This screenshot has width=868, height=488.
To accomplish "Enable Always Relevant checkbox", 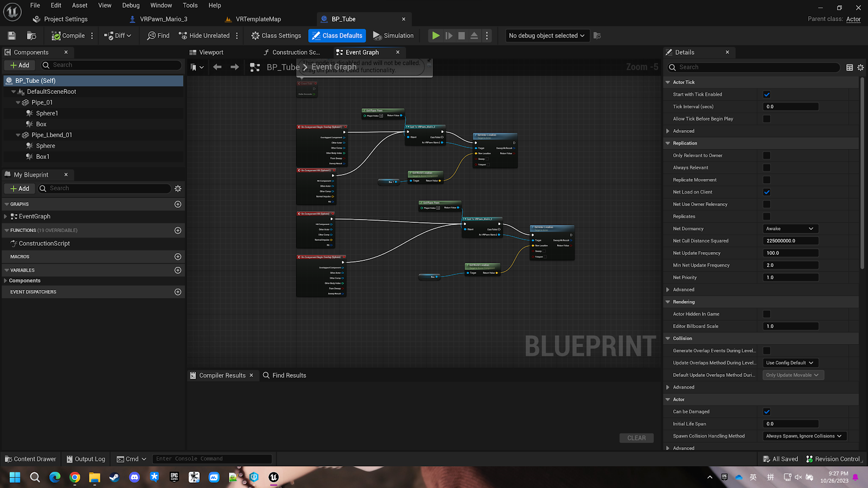I will [767, 168].
